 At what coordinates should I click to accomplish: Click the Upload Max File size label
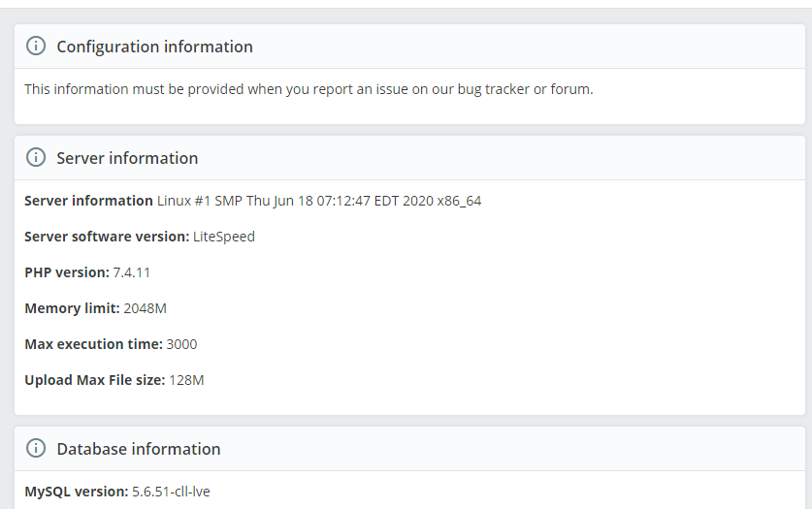pos(95,380)
